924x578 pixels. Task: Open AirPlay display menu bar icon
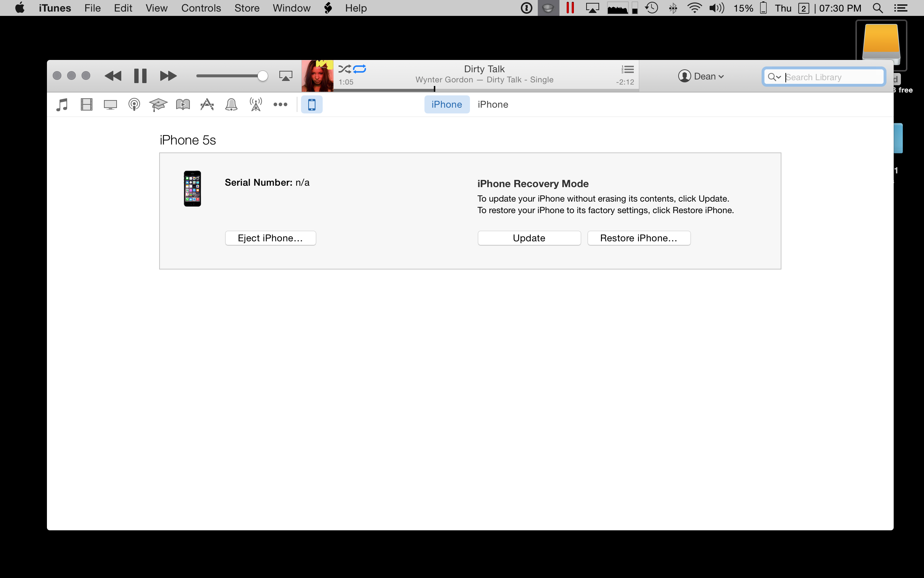point(592,8)
